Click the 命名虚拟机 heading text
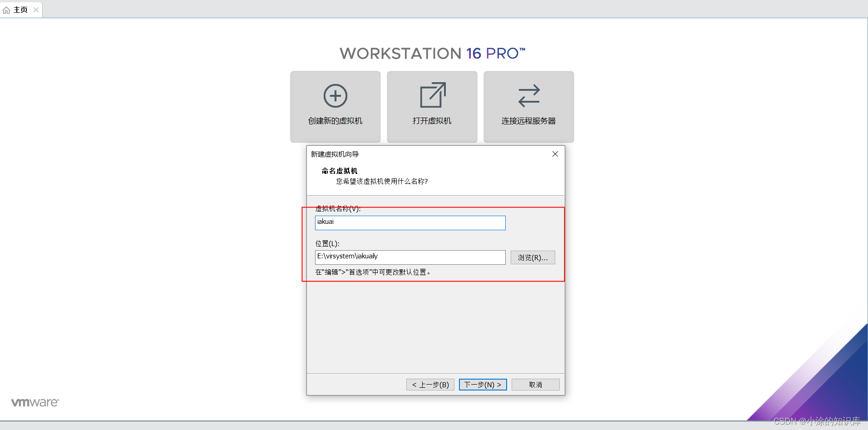Viewport: 868px width, 430px height. (x=340, y=171)
